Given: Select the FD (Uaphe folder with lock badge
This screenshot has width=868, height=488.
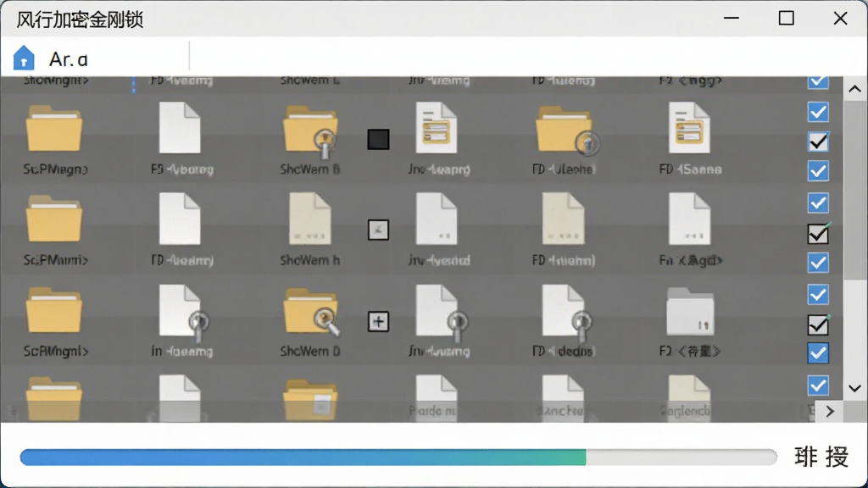Looking at the screenshot, I should click(x=566, y=130).
